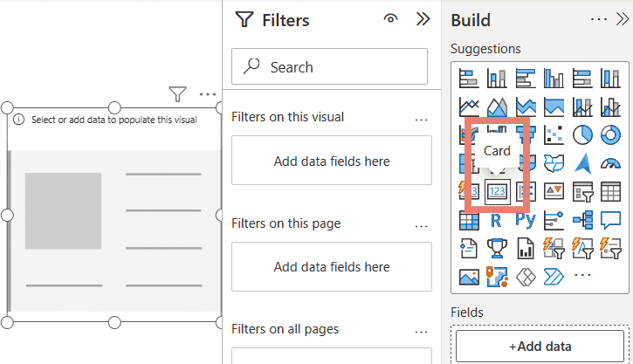The image size is (633, 364).
Task: Select the Decomposition tree visual
Action: pyautogui.click(x=582, y=220)
